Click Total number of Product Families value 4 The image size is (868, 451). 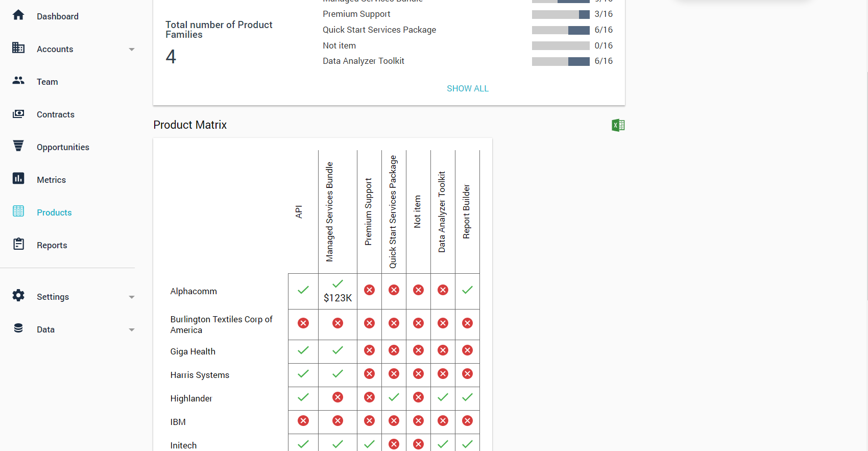(171, 56)
